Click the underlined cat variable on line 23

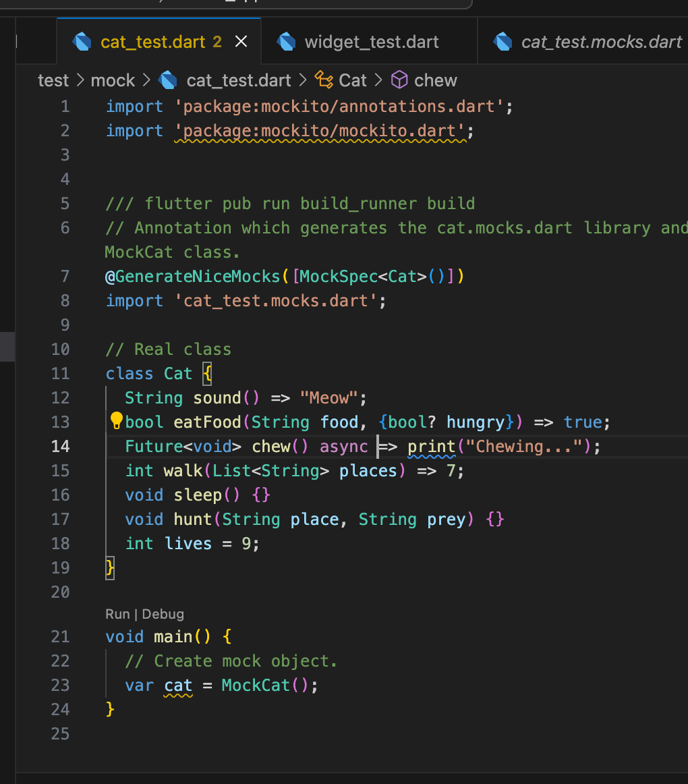[178, 685]
